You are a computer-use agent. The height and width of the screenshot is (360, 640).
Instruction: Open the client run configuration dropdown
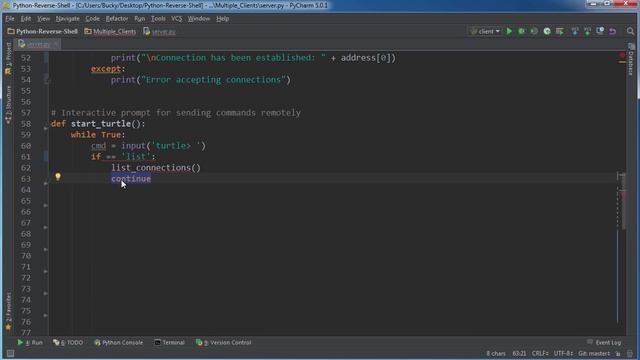(485, 31)
